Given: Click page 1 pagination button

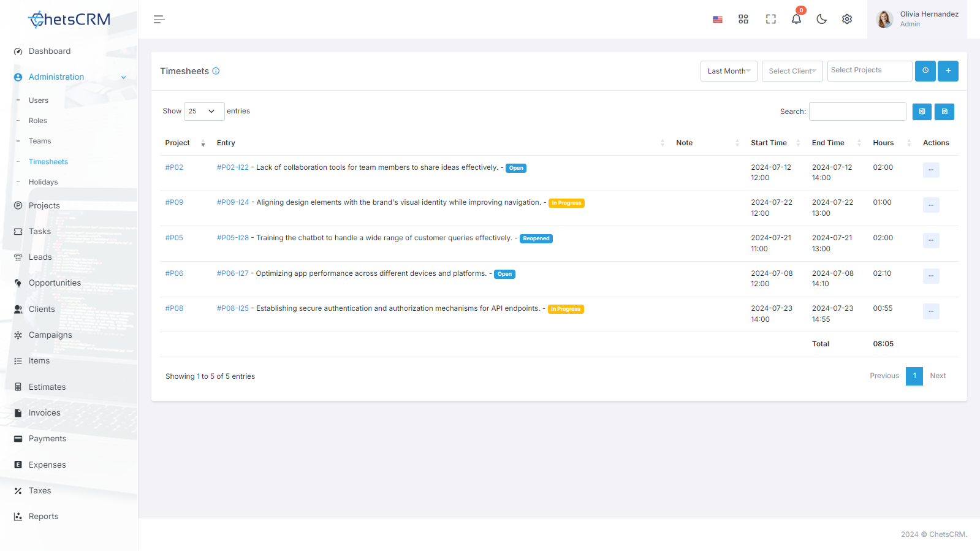Looking at the screenshot, I should click(x=914, y=376).
